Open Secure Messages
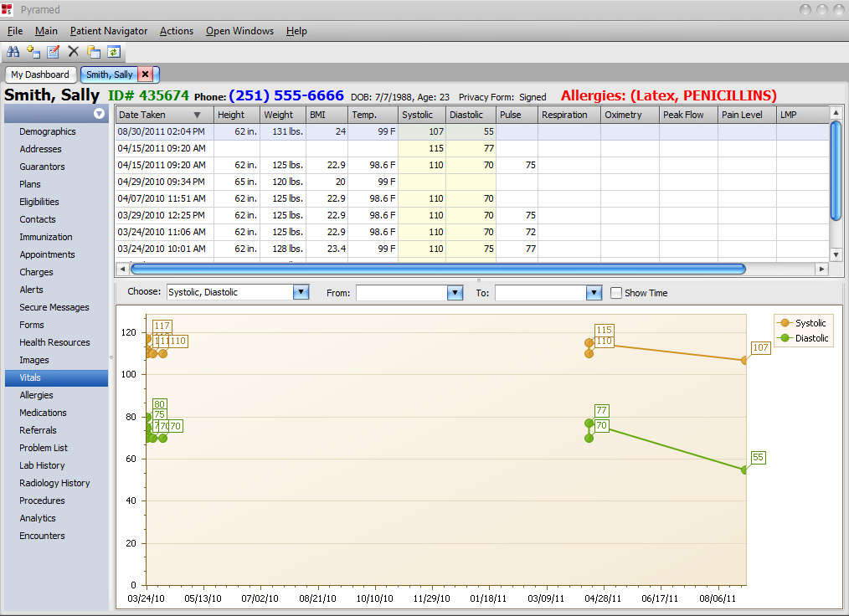Image resolution: width=849 pixels, height=616 pixels. (x=54, y=307)
